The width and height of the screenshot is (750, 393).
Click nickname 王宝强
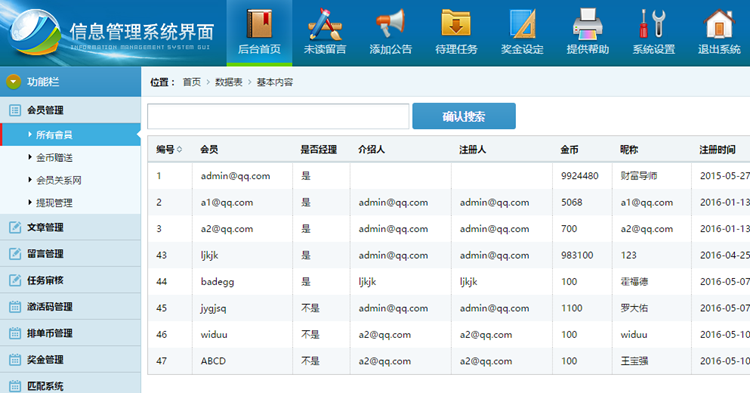(634, 361)
